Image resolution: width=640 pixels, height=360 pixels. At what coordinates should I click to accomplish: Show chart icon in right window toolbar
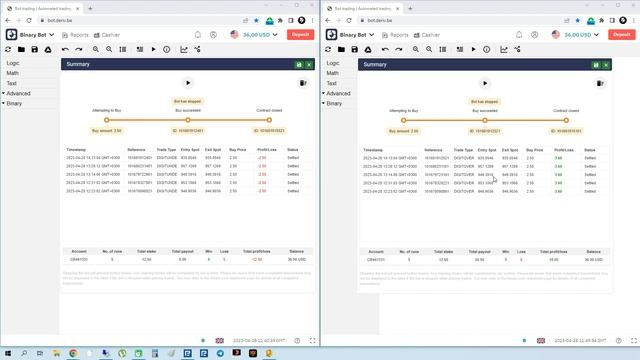point(504,49)
